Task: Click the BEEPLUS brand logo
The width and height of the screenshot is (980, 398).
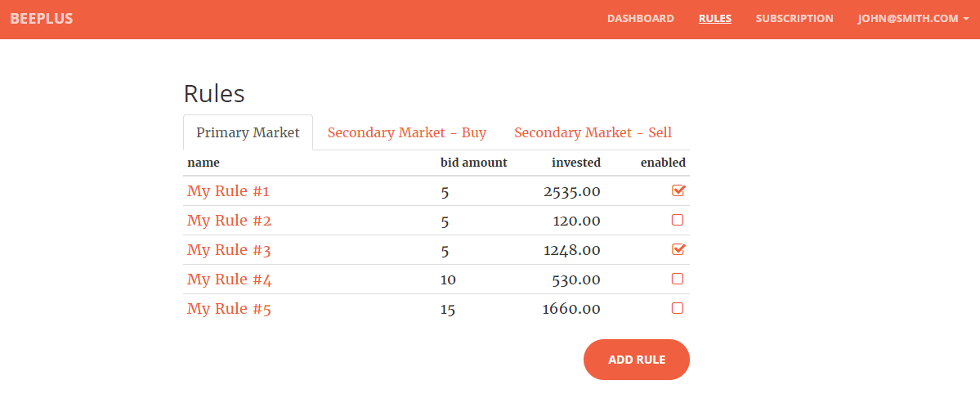Action: pos(42,19)
